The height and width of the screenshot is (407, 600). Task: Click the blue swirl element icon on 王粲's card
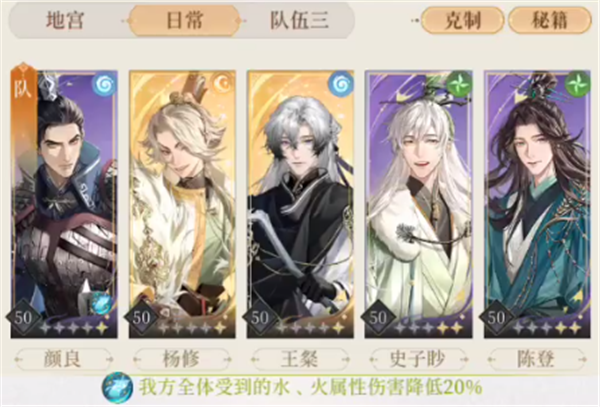coord(341,85)
